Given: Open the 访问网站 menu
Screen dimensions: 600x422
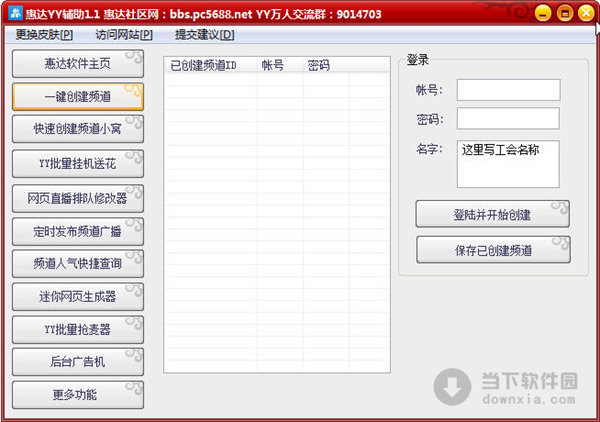Looking at the screenshot, I should coord(124,35).
